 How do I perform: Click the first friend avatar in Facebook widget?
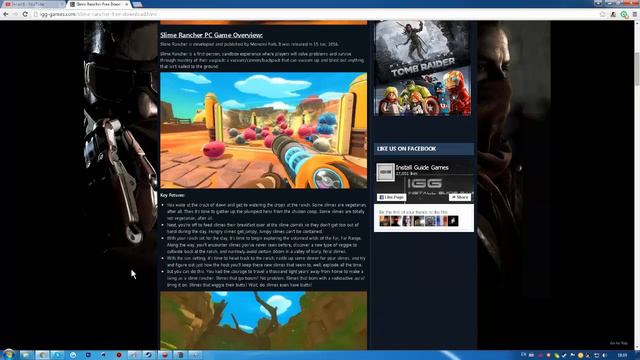(384, 221)
